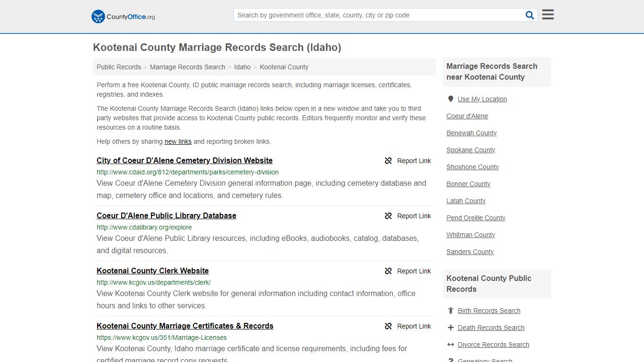
Task: Report Link for Cemetery Division Website
Action: coord(414,161)
